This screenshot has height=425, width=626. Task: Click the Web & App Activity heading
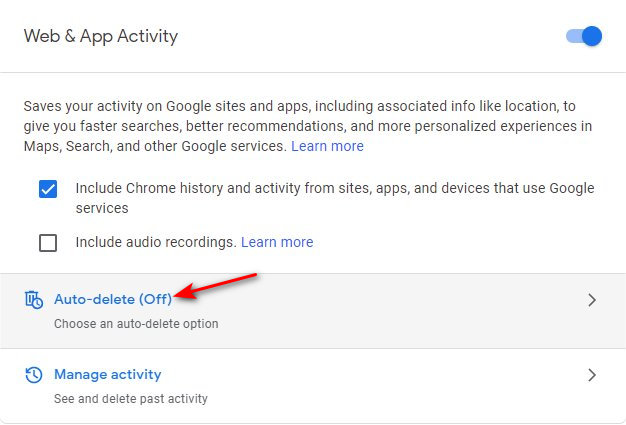100,37
